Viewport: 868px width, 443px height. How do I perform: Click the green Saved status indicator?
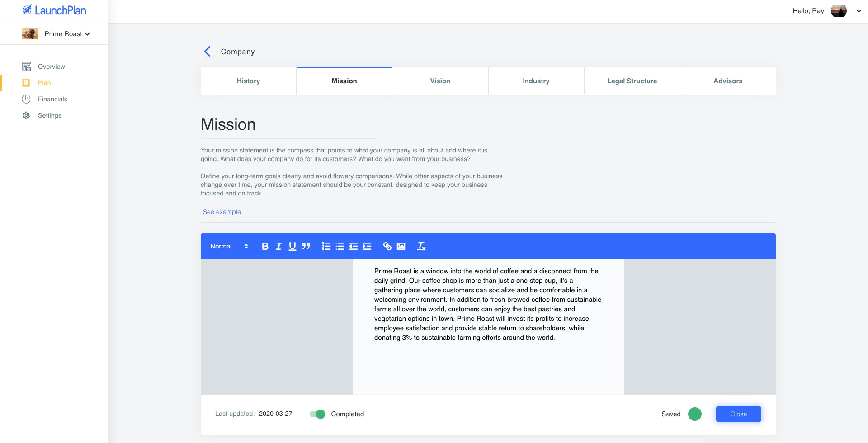694,414
